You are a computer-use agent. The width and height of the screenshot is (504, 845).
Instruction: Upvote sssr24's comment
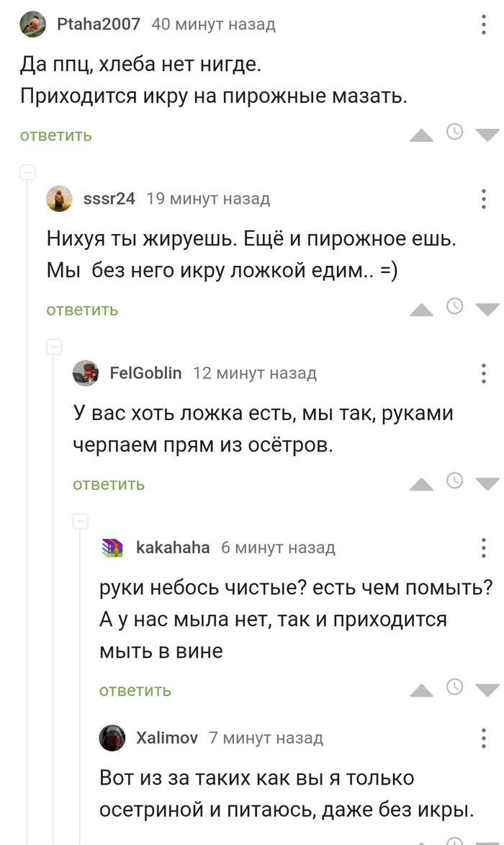[x=421, y=310]
